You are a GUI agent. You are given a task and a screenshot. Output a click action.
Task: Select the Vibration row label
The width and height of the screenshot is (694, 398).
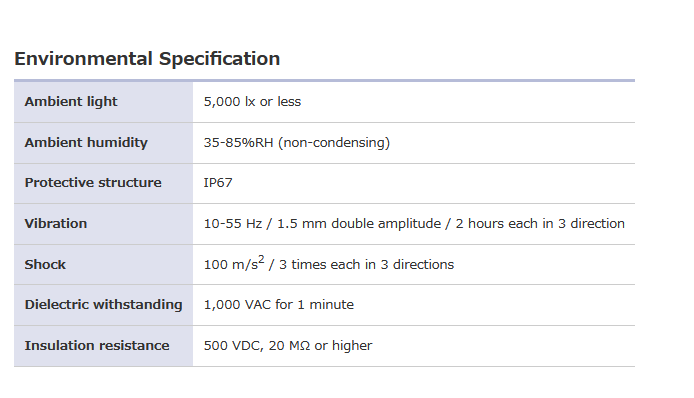tap(56, 224)
